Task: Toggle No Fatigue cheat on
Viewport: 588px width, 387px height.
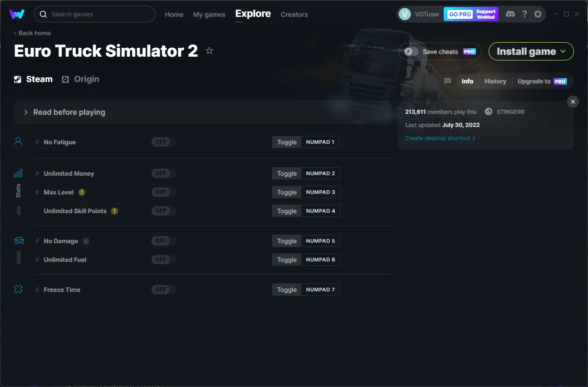Action: point(164,142)
